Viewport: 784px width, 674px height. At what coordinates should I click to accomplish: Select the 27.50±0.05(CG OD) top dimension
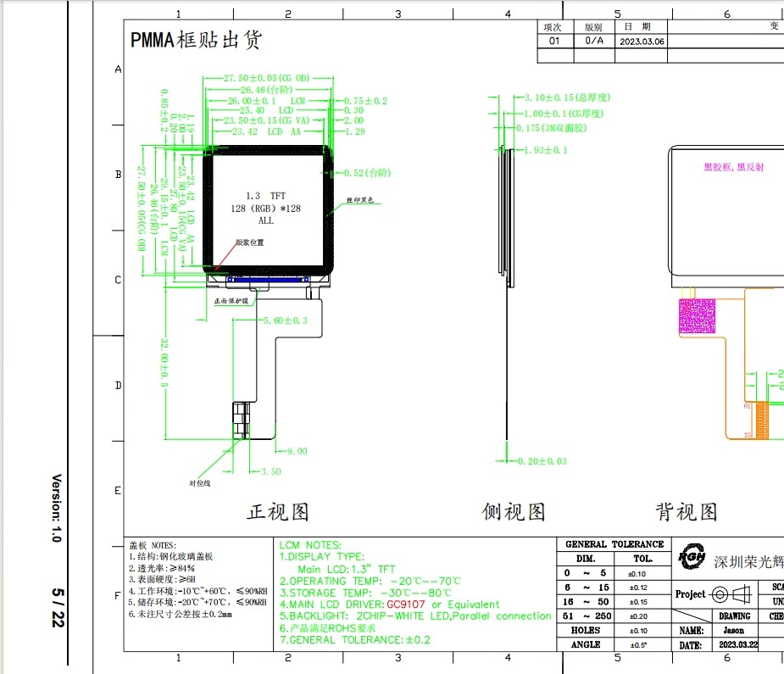pyautogui.click(x=267, y=78)
